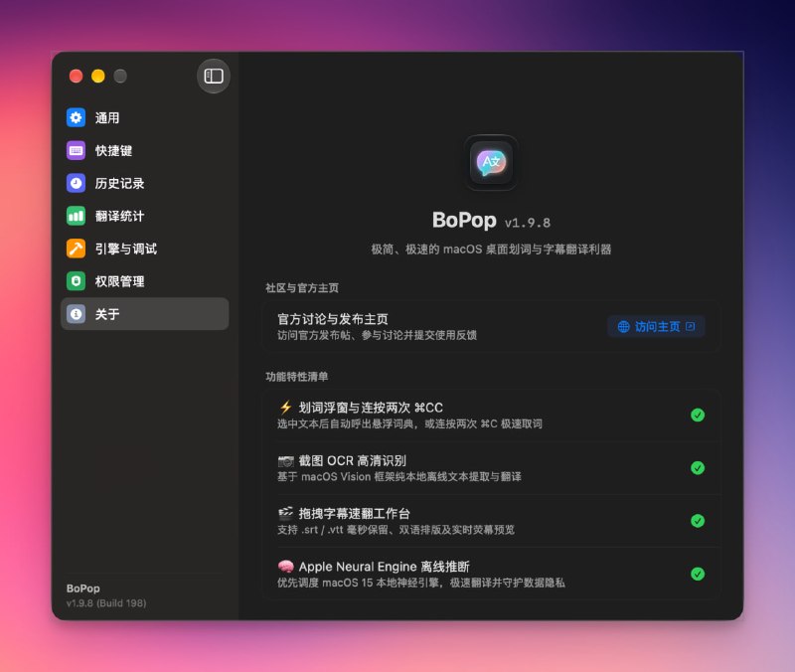The height and width of the screenshot is (672, 795).
Task: Click the 截图 OCR 高清识别 title
Action: coord(353,460)
